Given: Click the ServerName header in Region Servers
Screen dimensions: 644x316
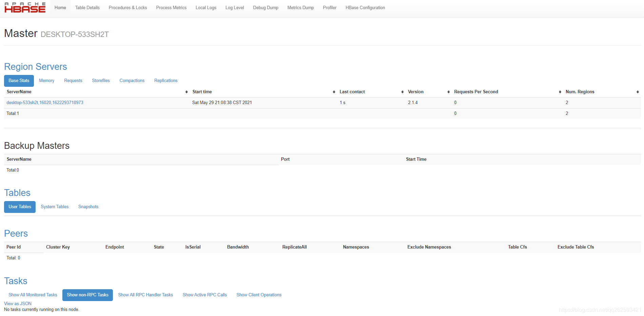Looking at the screenshot, I should coord(19,92).
